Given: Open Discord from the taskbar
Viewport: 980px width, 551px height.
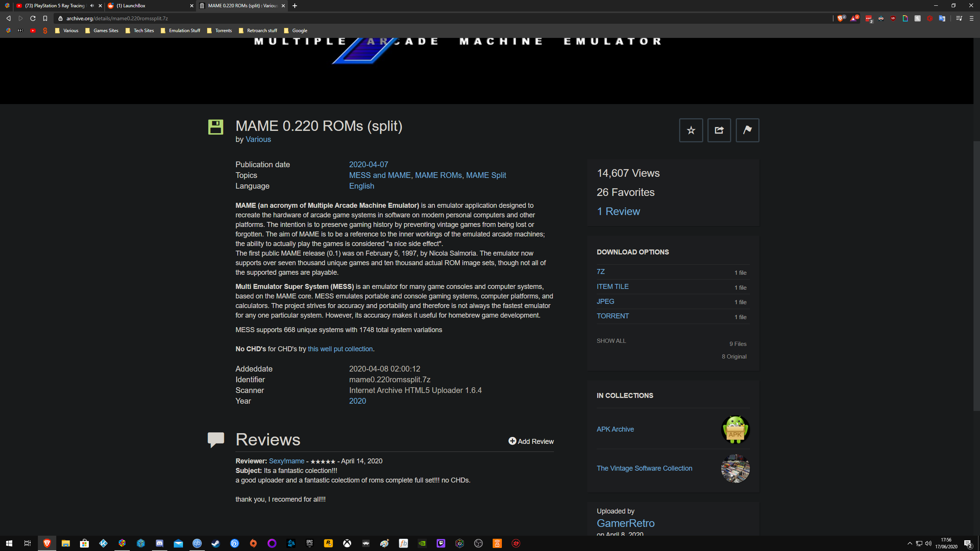Looking at the screenshot, I should tap(160, 543).
